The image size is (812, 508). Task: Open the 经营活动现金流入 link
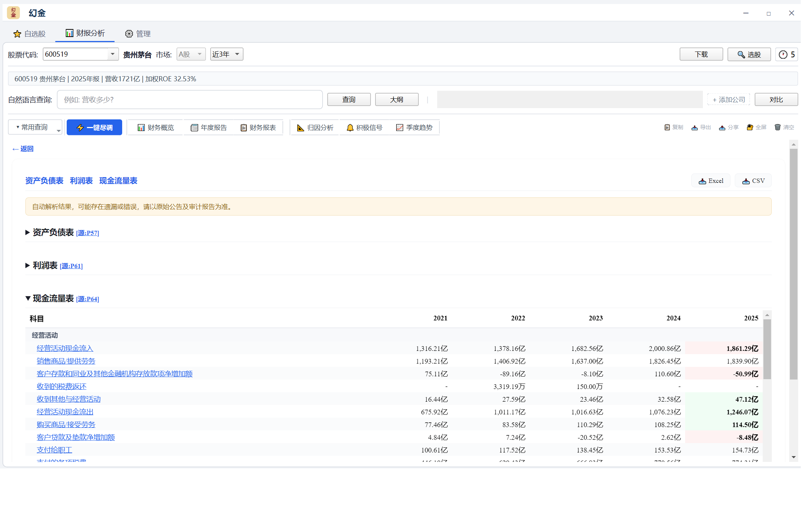click(x=65, y=348)
